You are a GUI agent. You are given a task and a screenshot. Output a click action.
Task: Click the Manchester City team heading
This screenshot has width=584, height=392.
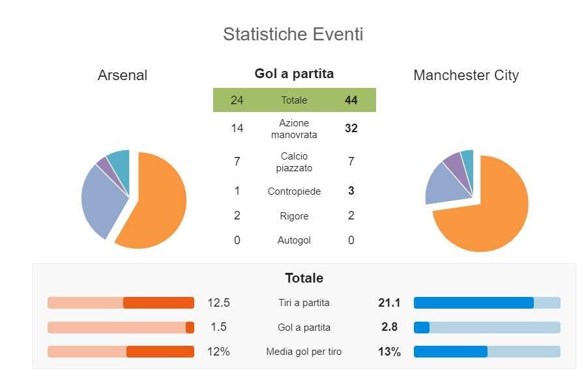pos(466,76)
